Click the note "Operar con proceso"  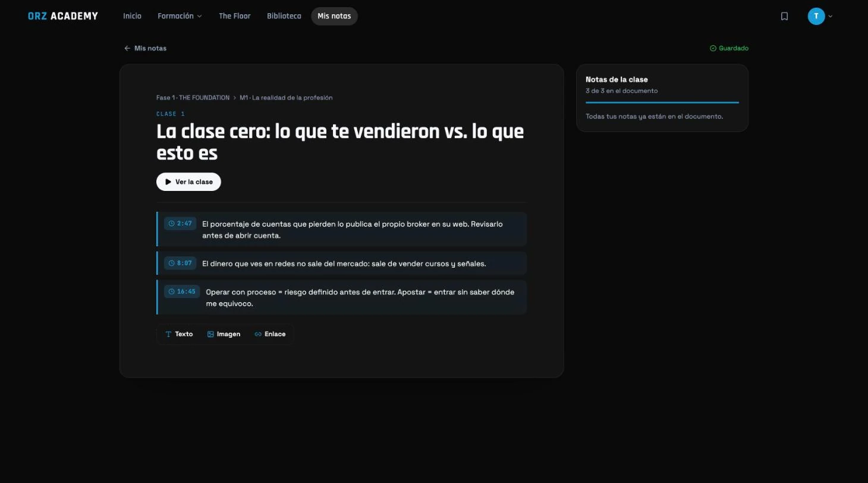click(x=342, y=297)
